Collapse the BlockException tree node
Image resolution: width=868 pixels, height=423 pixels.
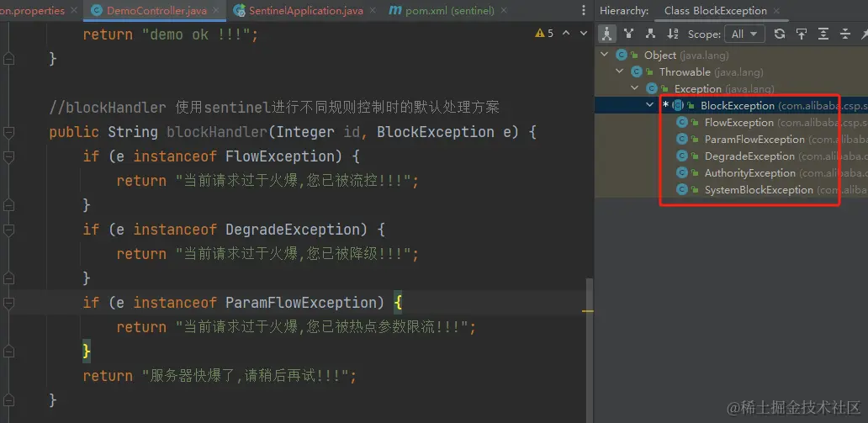click(650, 105)
